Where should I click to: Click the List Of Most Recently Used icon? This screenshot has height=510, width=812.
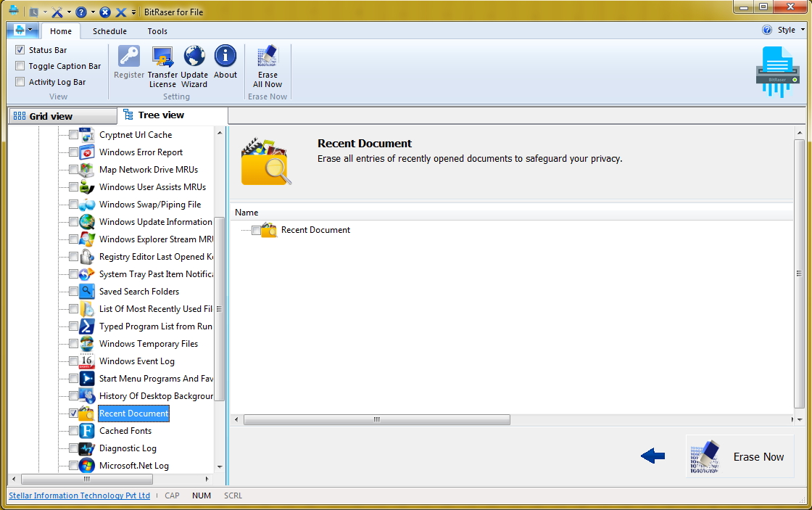click(x=87, y=309)
